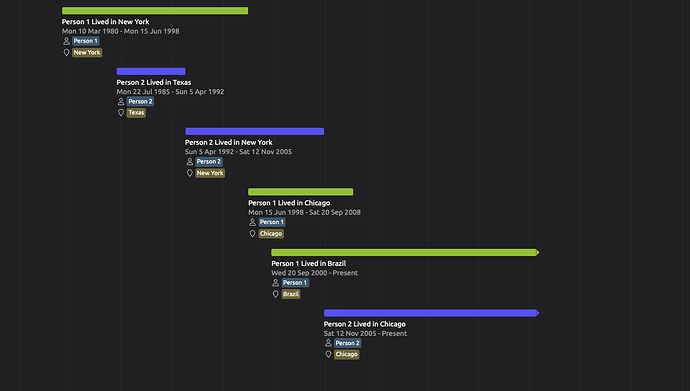
Task: Open the 'Person 2 Lived in Texas' title
Action: tap(154, 82)
